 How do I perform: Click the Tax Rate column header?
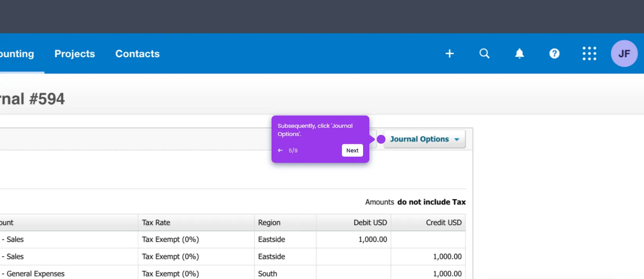[x=196, y=223]
